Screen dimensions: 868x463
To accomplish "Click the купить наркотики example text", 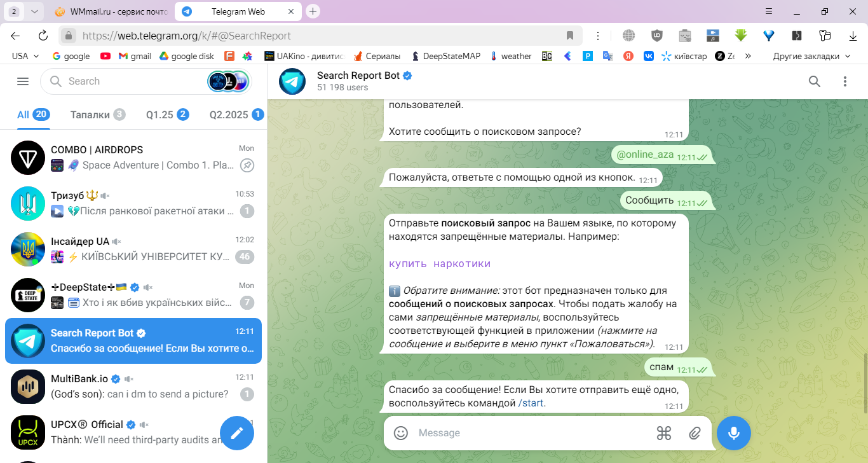I will [440, 263].
